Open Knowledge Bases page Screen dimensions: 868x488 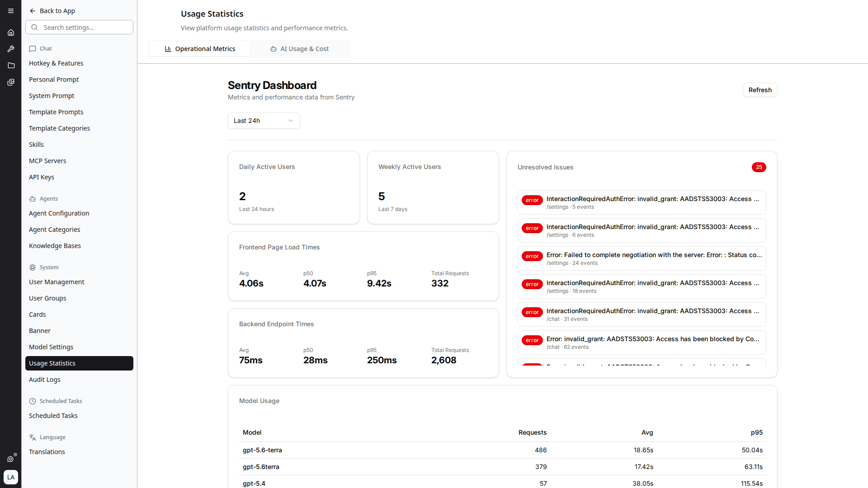(79, 246)
